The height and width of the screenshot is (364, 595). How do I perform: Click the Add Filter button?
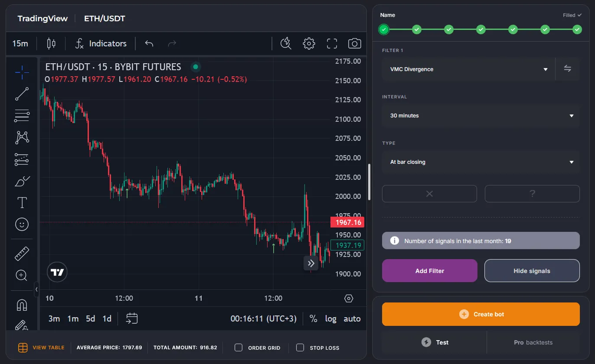point(429,271)
